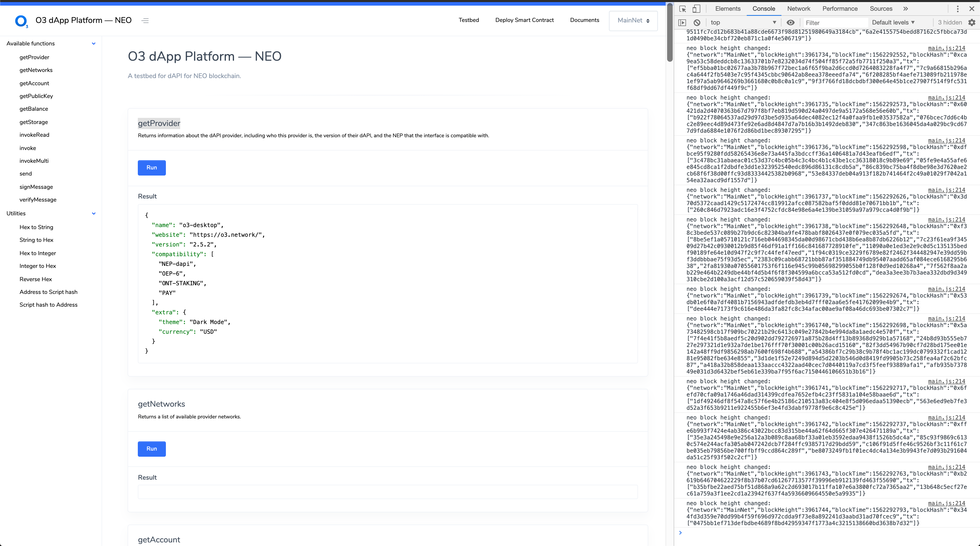This screenshot has width=980, height=546.
Task: Open Deploy Smart Contract link
Action: [524, 20]
